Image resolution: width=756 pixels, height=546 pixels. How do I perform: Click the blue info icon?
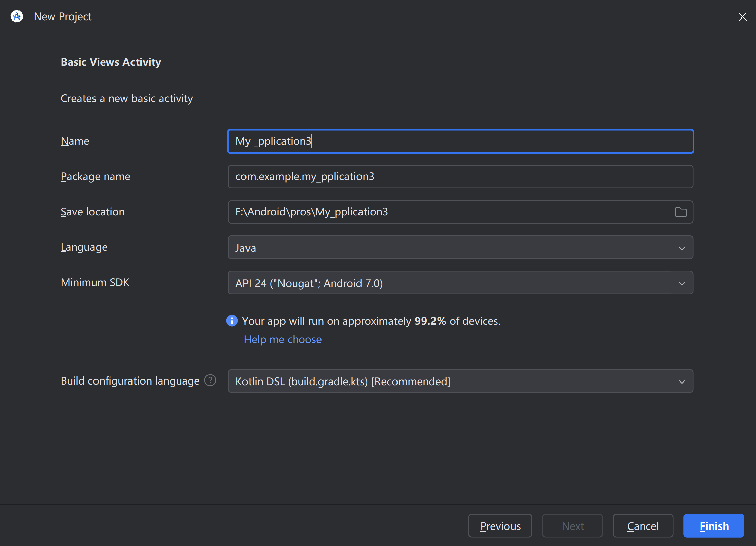click(232, 321)
